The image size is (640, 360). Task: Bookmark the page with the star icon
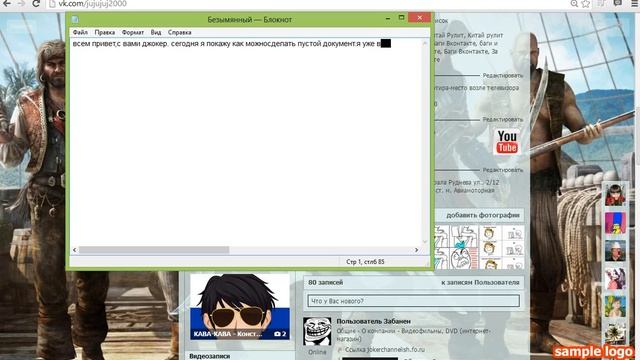click(x=586, y=4)
